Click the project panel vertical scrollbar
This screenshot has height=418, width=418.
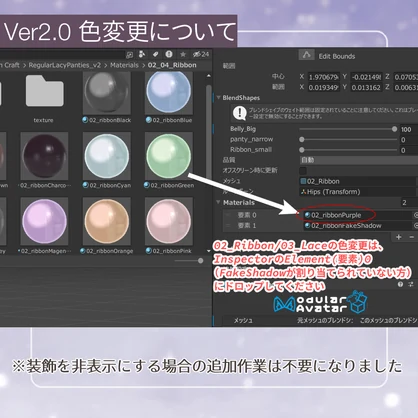point(209,133)
